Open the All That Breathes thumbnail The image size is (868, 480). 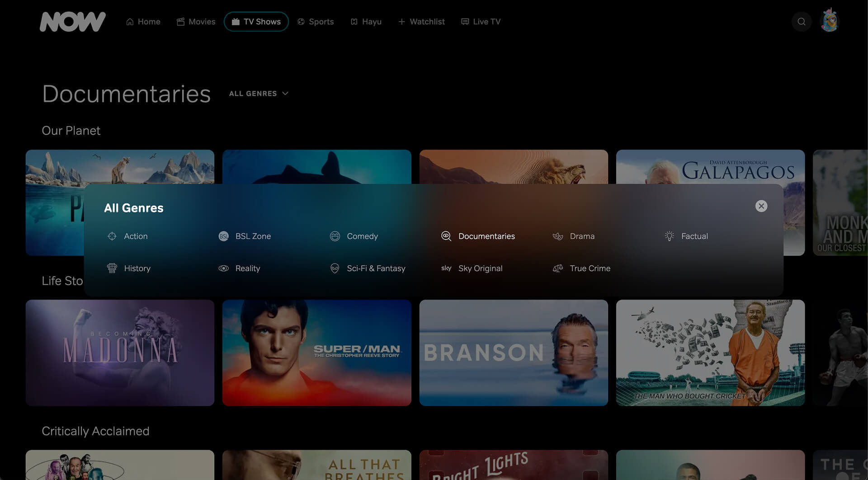316,465
